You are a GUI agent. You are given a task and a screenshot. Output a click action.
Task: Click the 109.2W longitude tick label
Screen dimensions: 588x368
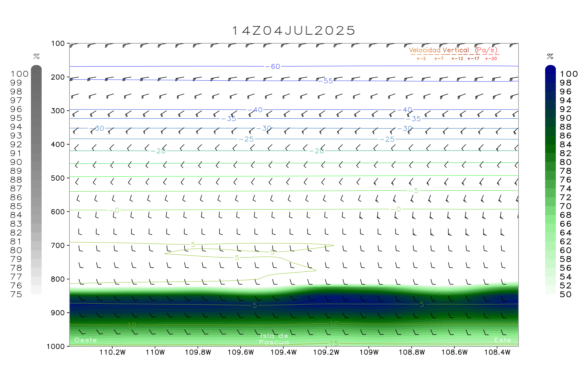tap(326, 352)
